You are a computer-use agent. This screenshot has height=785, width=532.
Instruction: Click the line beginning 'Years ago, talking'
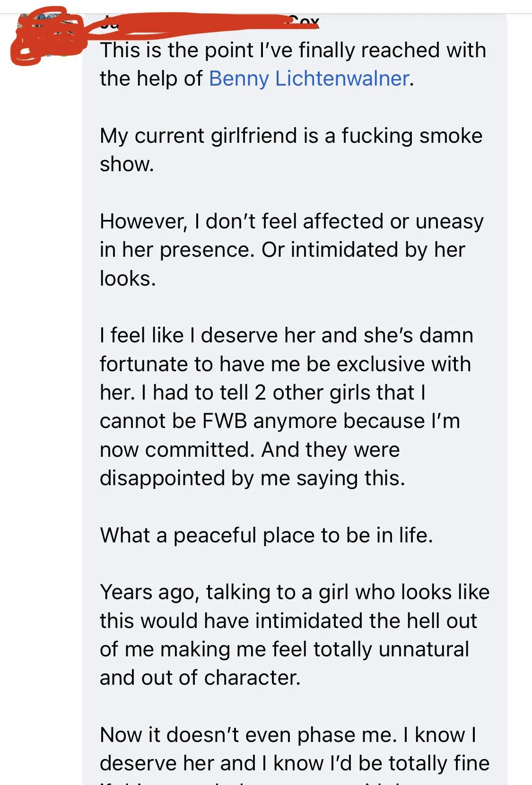(295, 592)
